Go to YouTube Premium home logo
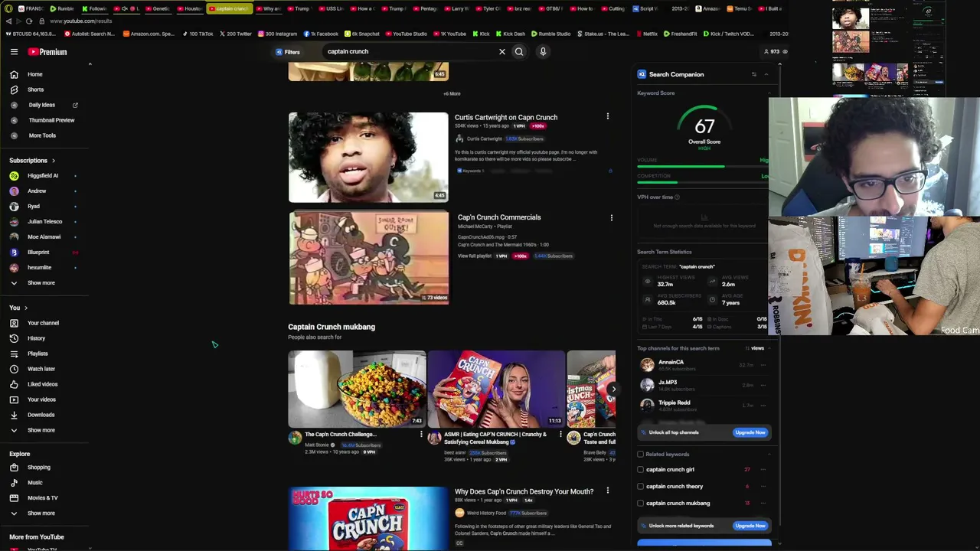The image size is (980, 551). 48,52
